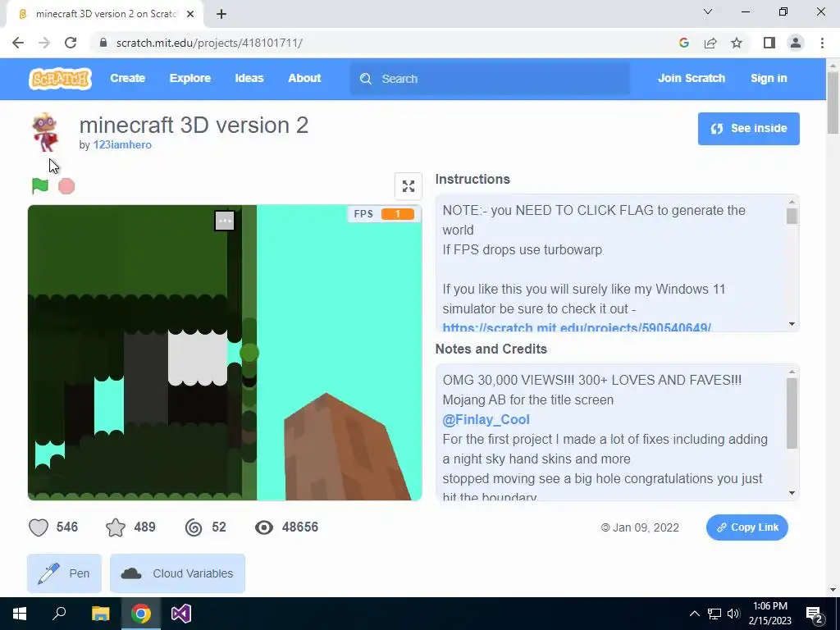Click the search magnifier icon in Scratch navbar
Viewport: 840px width, 630px height.
click(366, 79)
